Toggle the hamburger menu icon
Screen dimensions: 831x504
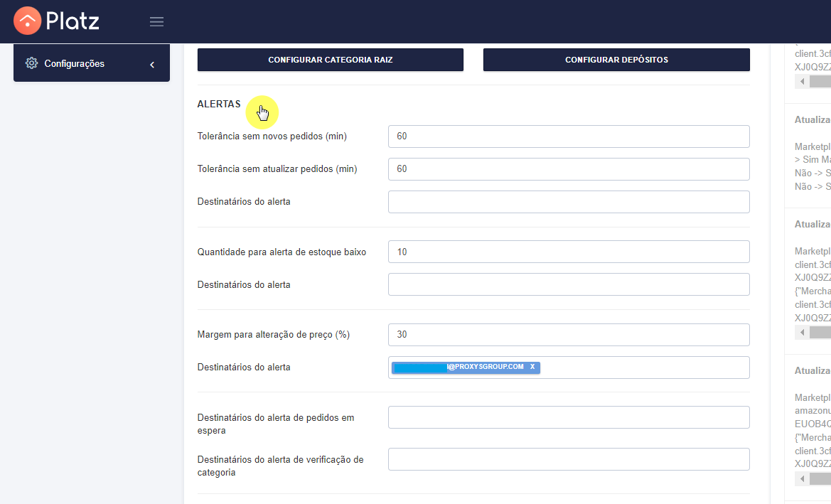pos(156,22)
